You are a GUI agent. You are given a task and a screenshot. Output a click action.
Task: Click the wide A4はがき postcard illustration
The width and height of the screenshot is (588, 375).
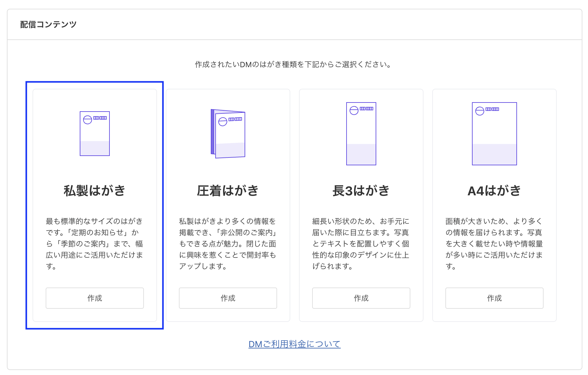(x=494, y=133)
